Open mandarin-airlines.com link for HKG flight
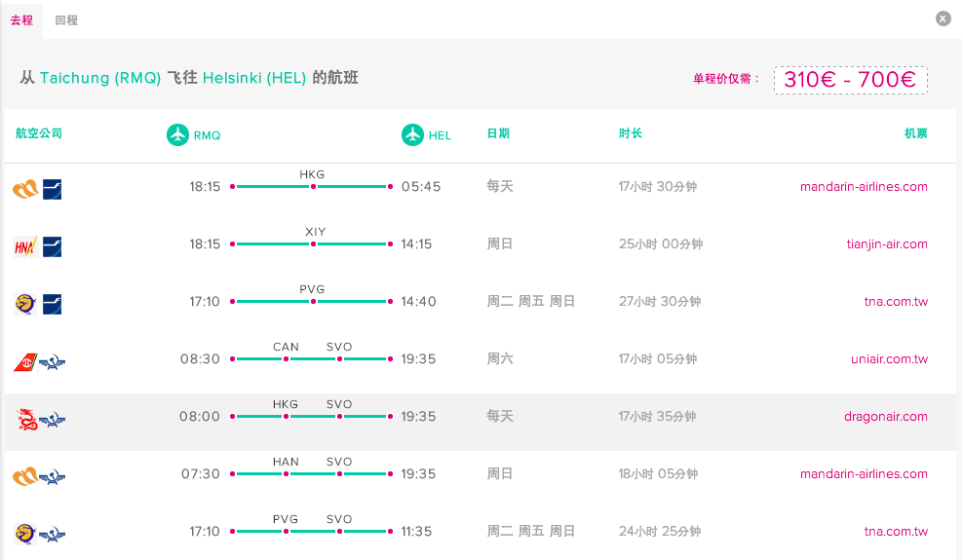963x560 pixels. pyautogui.click(x=864, y=187)
